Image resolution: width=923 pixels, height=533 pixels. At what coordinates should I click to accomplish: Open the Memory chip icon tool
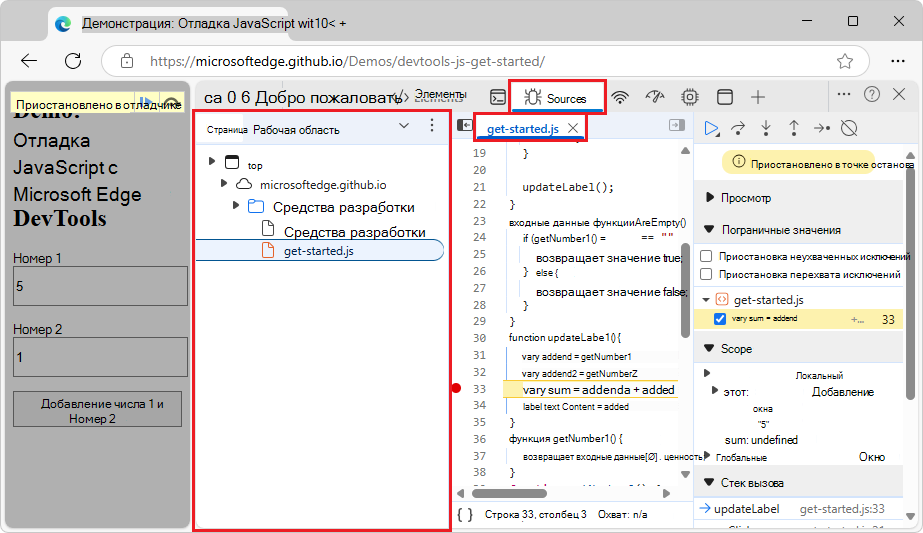(x=690, y=97)
